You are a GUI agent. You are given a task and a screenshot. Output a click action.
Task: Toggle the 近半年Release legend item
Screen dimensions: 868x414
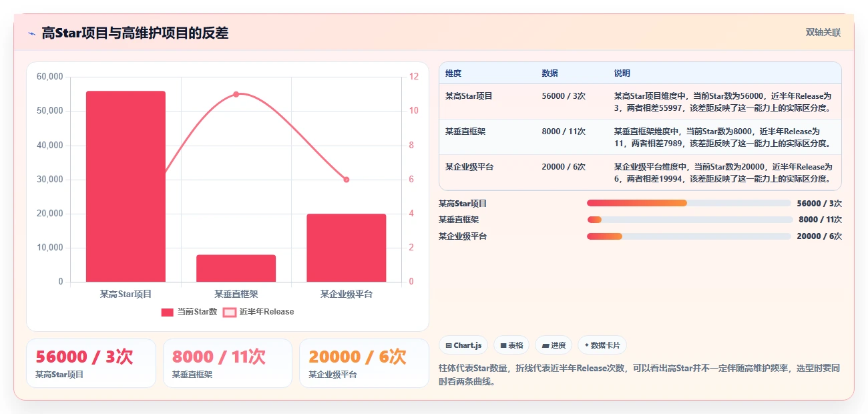point(258,312)
